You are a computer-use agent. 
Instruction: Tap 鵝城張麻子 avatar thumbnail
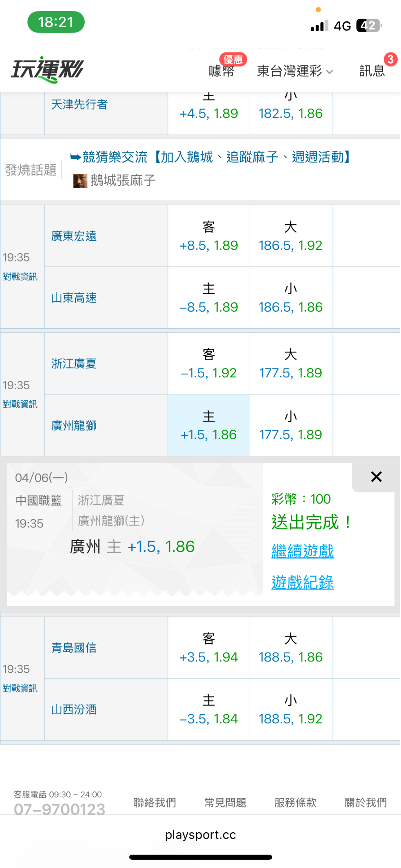80,181
